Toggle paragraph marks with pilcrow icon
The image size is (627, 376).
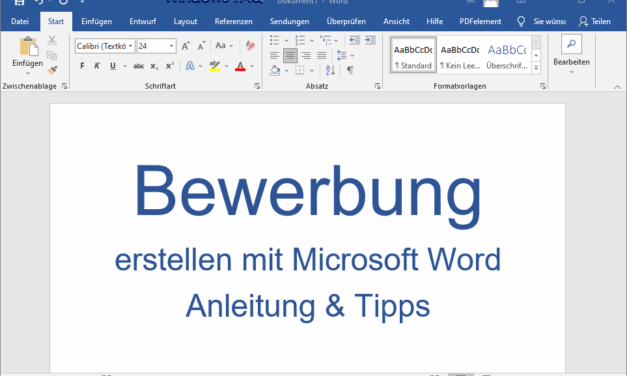click(350, 70)
